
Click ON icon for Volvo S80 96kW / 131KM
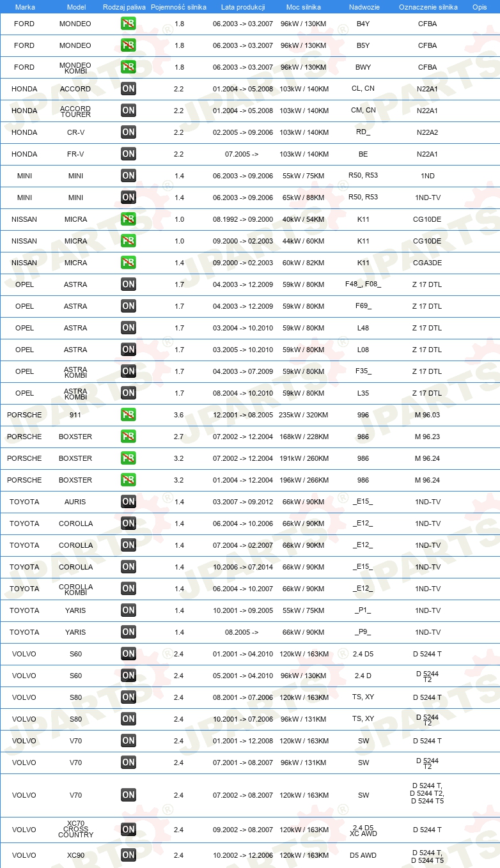click(129, 719)
